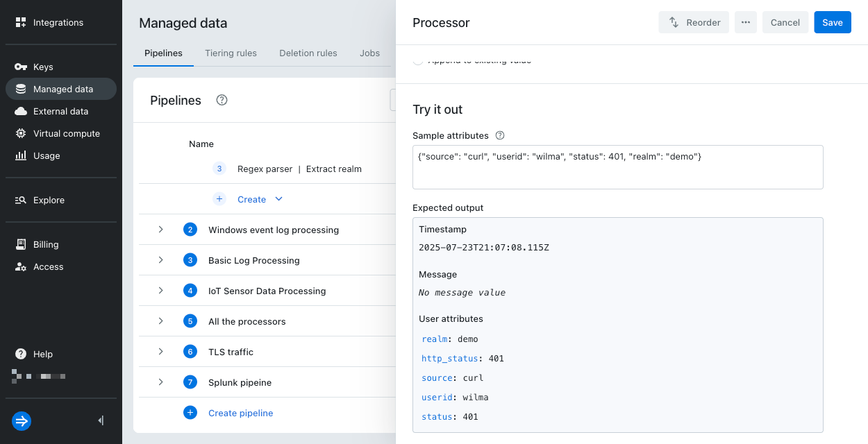This screenshot has height=444, width=868.
Task: Open Pipelines help tooltip icon
Action: (x=222, y=100)
